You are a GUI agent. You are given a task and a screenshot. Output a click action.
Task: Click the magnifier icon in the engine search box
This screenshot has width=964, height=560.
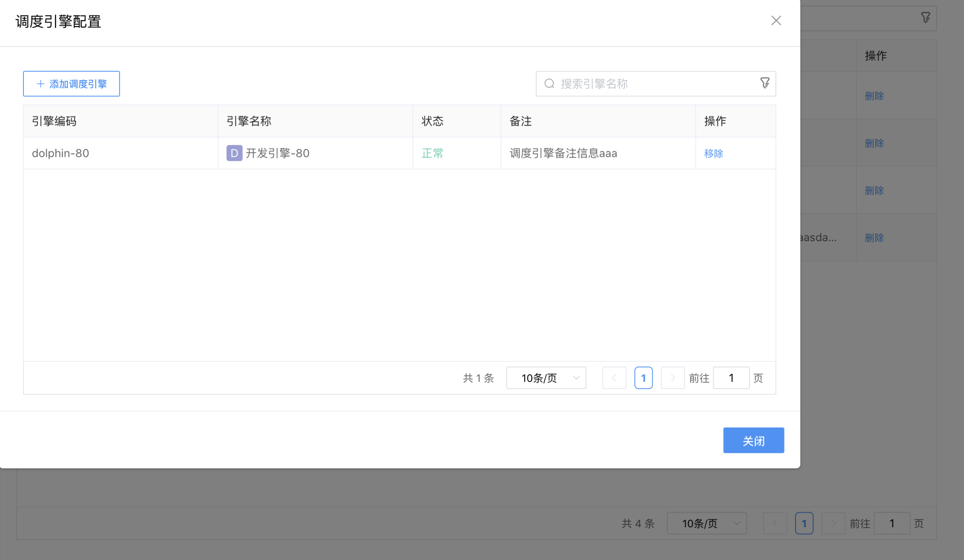tap(549, 84)
